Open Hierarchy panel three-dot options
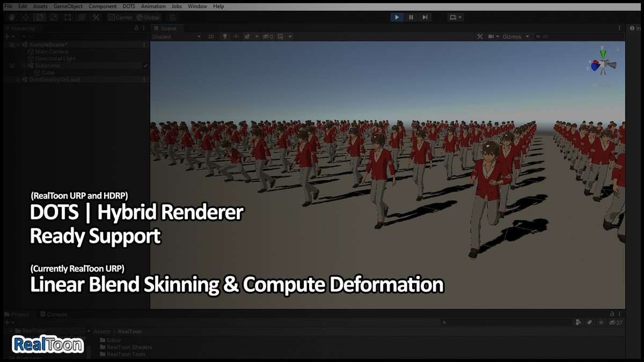Screen dimensions: 644x362 [x=144, y=28]
